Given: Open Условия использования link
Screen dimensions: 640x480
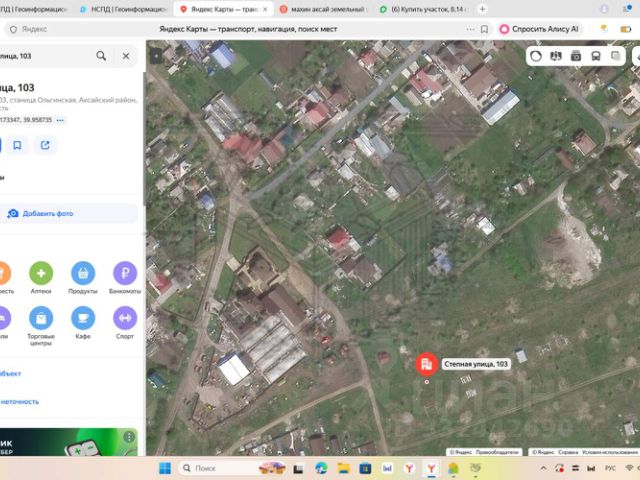Looking at the screenshot, I should click(610, 452).
